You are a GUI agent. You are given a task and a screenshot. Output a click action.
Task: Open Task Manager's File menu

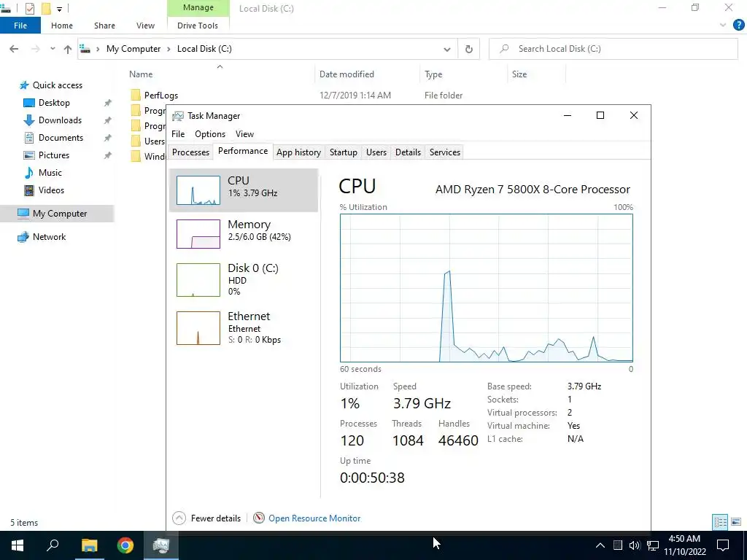[178, 134]
